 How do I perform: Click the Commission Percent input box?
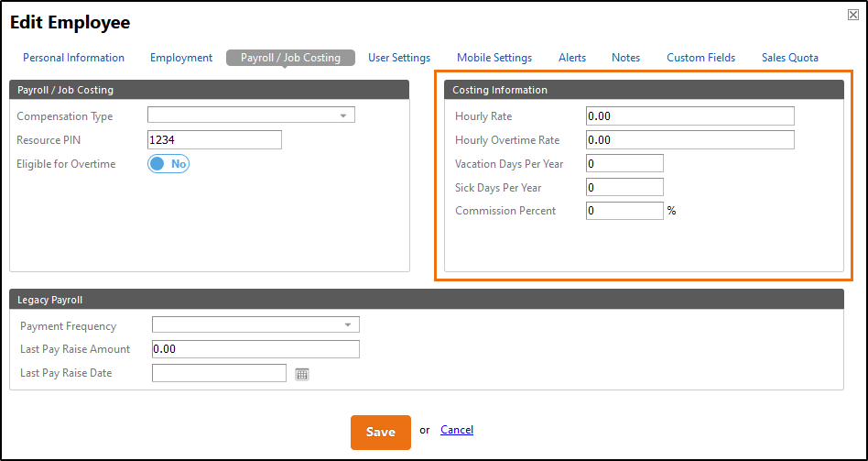[624, 211]
